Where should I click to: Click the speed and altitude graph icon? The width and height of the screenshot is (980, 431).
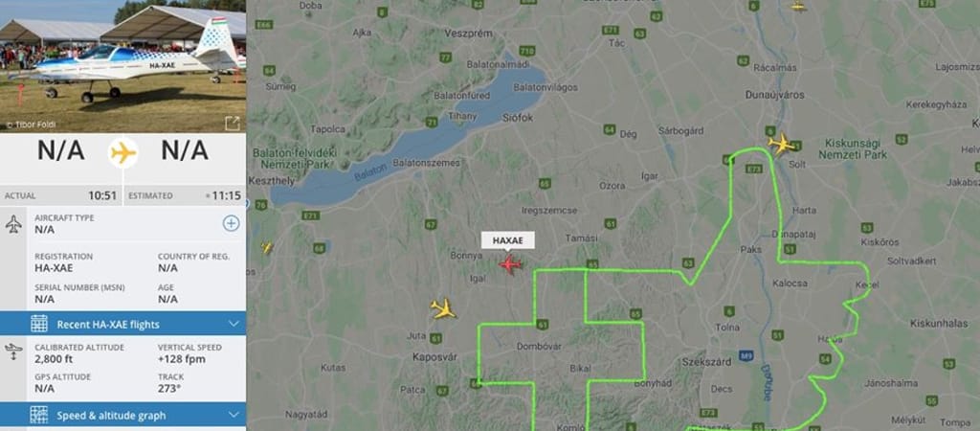(x=38, y=415)
